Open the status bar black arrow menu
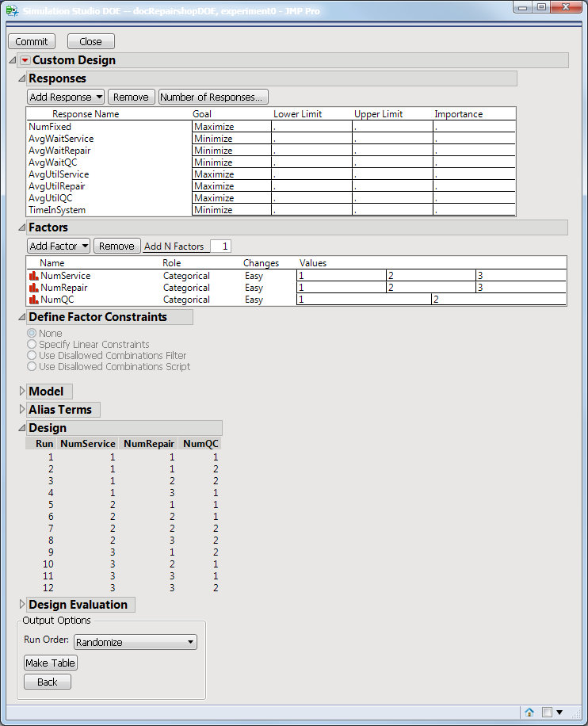This screenshot has height=726, width=588. coord(559,712)
